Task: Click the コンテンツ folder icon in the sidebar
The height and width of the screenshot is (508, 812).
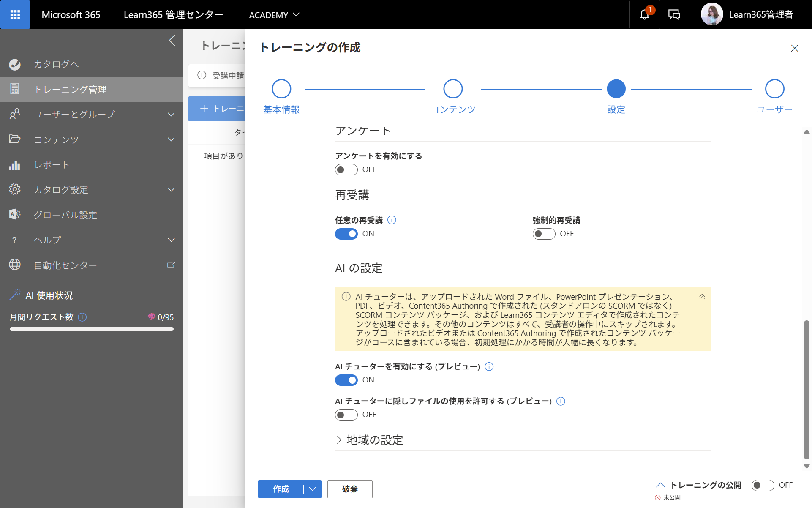Action: coord(15,139)
